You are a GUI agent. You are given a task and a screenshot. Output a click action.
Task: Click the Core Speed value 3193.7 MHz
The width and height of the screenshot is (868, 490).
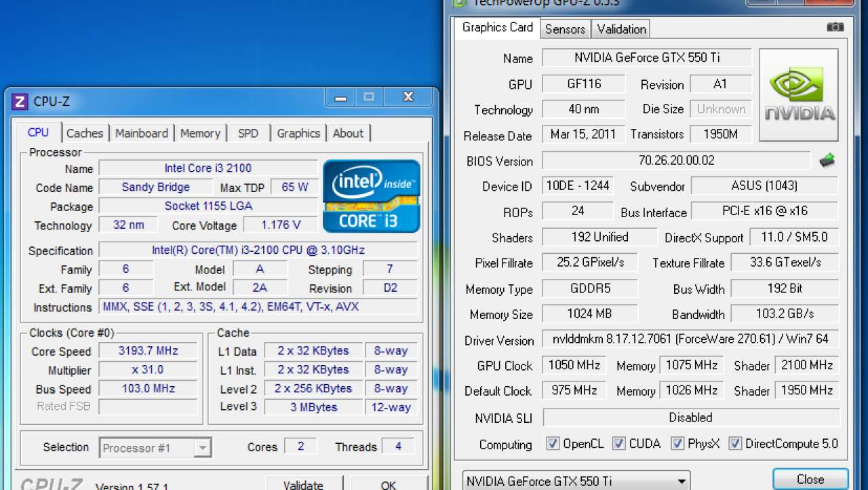click(x=148, y=351)
